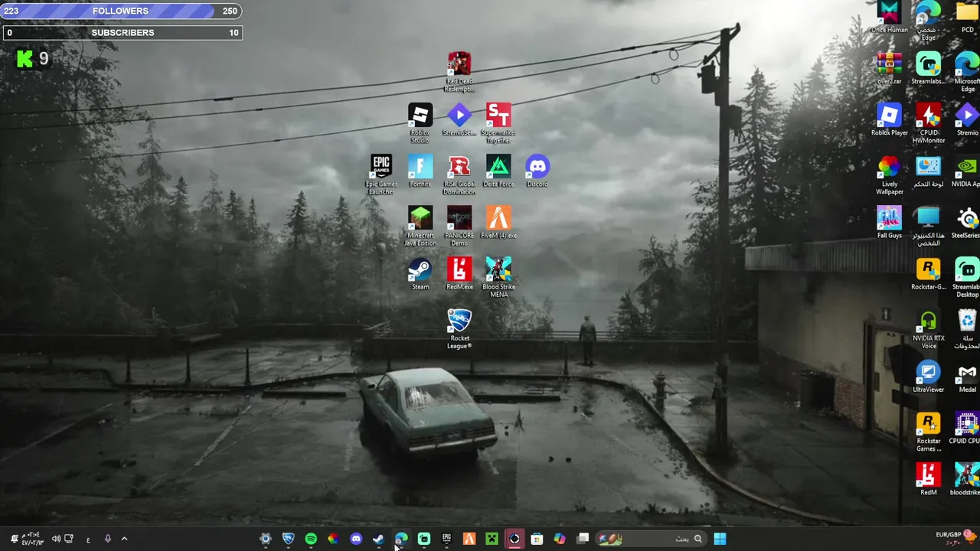The width and height of the screenshot is (980, 551).
Task: Open the This PC computer monitor icon
Action: point(929,227)
